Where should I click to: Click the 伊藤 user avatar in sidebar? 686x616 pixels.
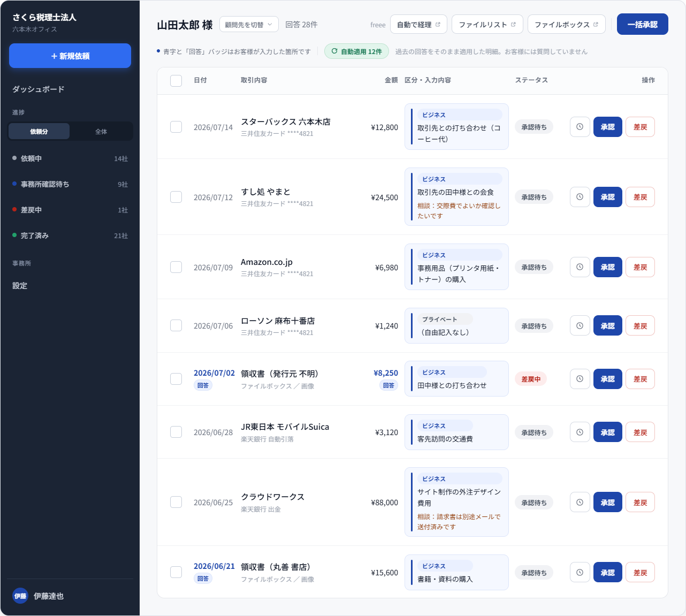point(20,596)
